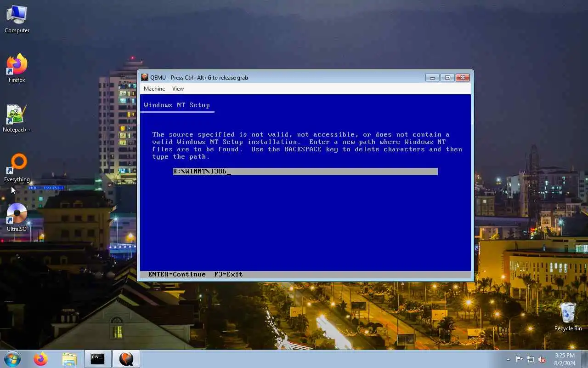Click the ENTER=Continue status text
Screen dimensions: 588x368
(x=177, y=274)
